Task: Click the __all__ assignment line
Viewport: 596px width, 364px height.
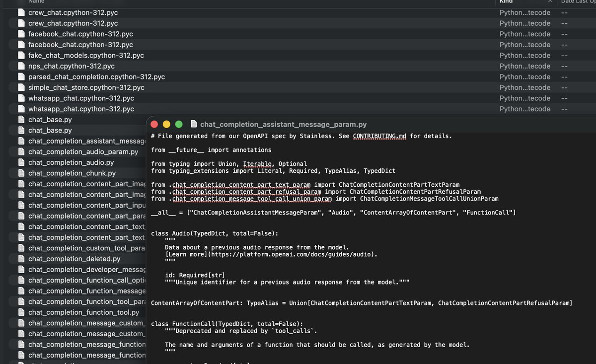Action: pos(333,213)
